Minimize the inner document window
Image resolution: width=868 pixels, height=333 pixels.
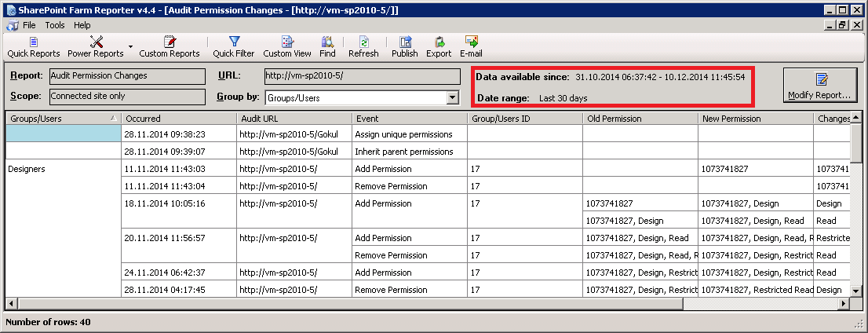coord(830,25)
